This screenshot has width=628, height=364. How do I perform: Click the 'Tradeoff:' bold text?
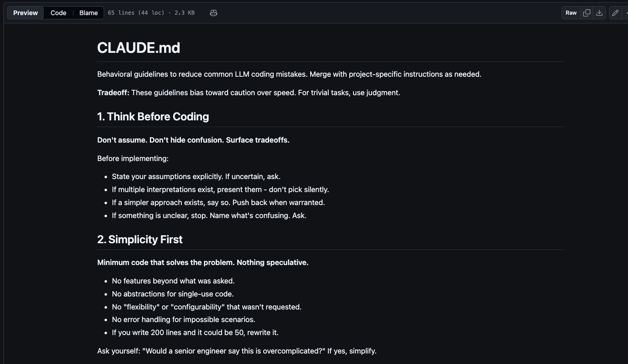[x=113, y=93]
